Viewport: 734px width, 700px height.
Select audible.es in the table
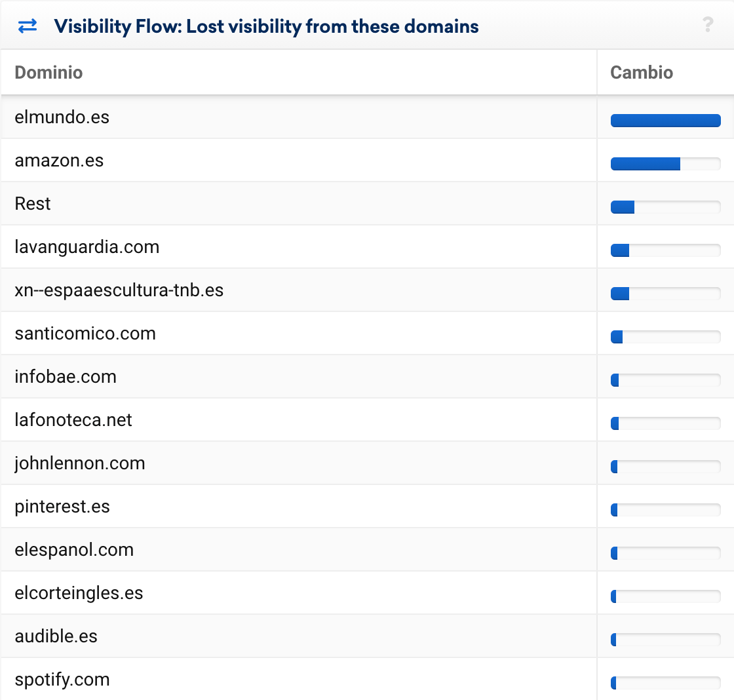pyautogui.click(x=56, y=636)
